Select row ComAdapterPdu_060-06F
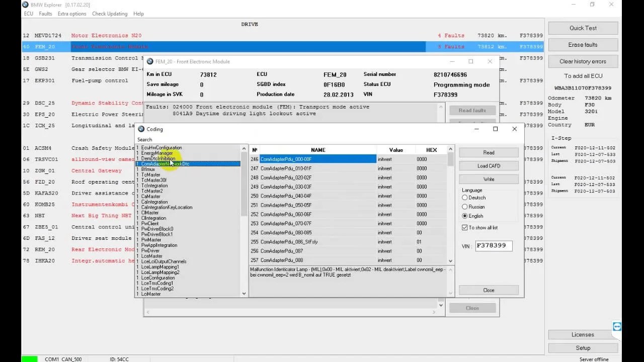Viewport: 644px width, 362px height. point(348,214)
